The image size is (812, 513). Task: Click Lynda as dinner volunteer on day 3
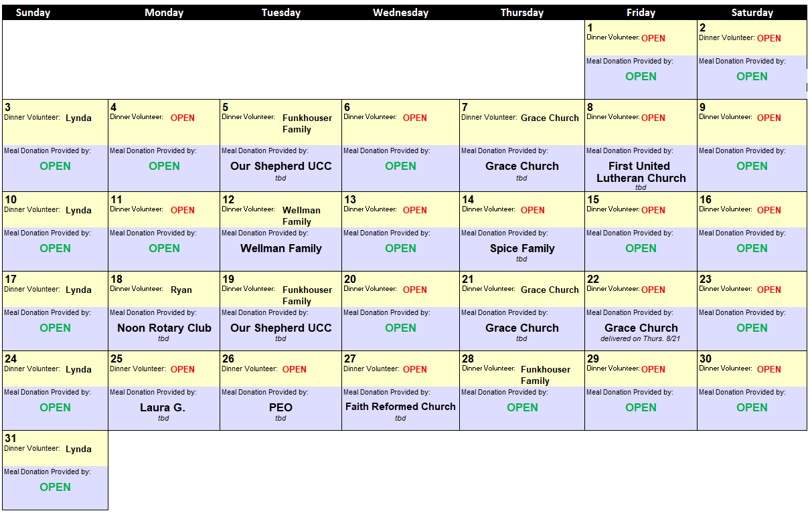pos(78,118)
